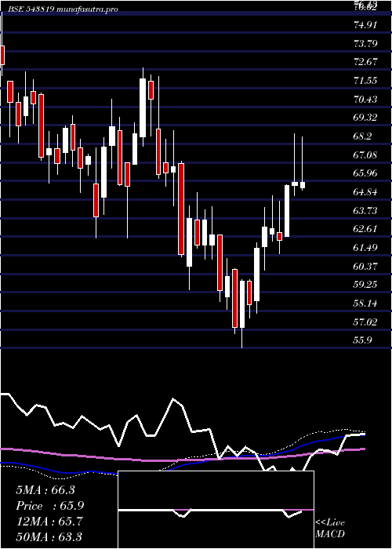Select the 61.49 price axis label
Image resolution: width=392 pixels, height=549 pixels.
coord(365,248)
